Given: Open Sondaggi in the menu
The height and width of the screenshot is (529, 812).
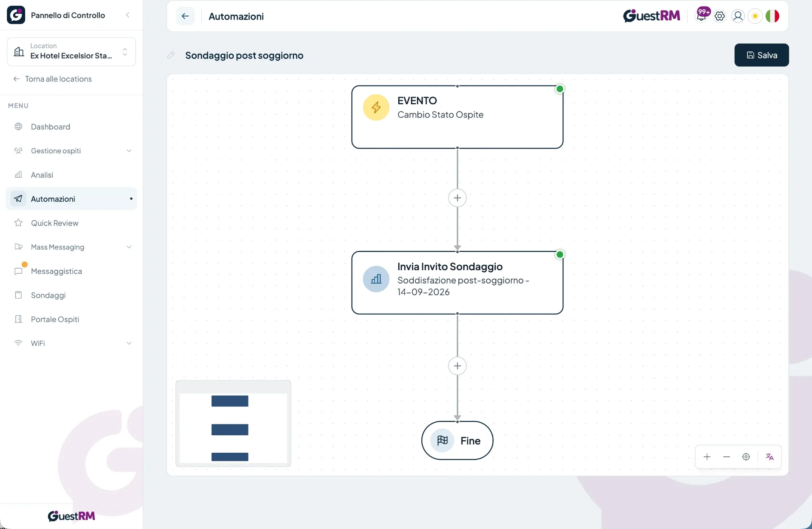Looking at the screenshot, I should (x=71, y=295).
